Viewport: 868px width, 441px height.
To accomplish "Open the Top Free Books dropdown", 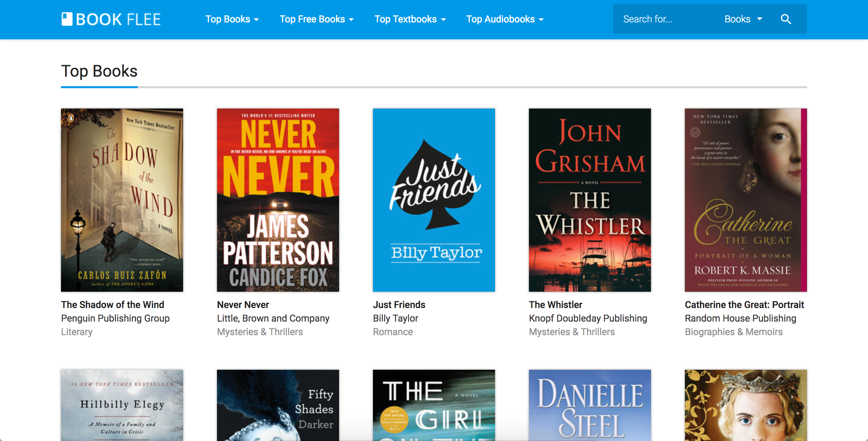I will coord(316,19).
